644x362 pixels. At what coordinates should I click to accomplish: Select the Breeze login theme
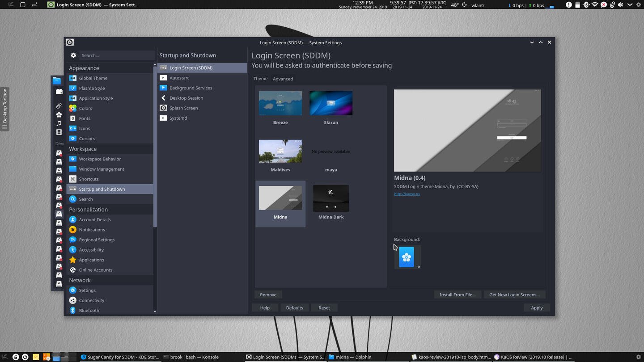coord(280,108)
